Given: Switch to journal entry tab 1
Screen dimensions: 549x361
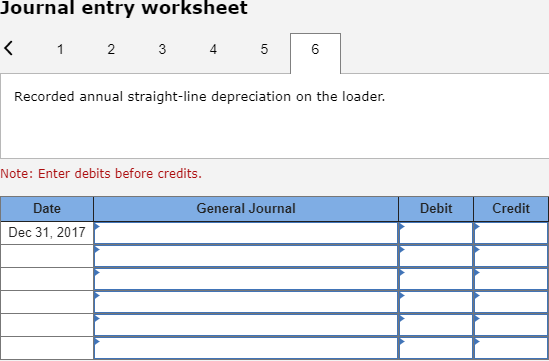Looking at the screenshot, I should click(60, 49).
